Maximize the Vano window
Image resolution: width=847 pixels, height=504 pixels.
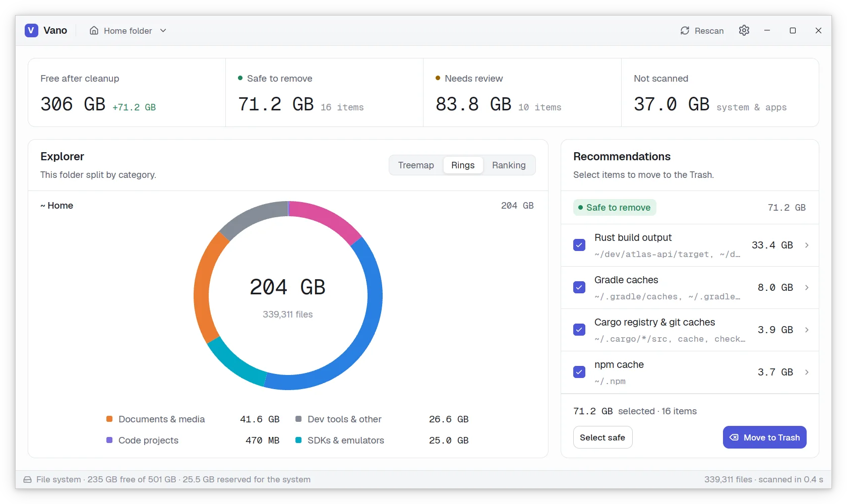click(x=793, y=31)
